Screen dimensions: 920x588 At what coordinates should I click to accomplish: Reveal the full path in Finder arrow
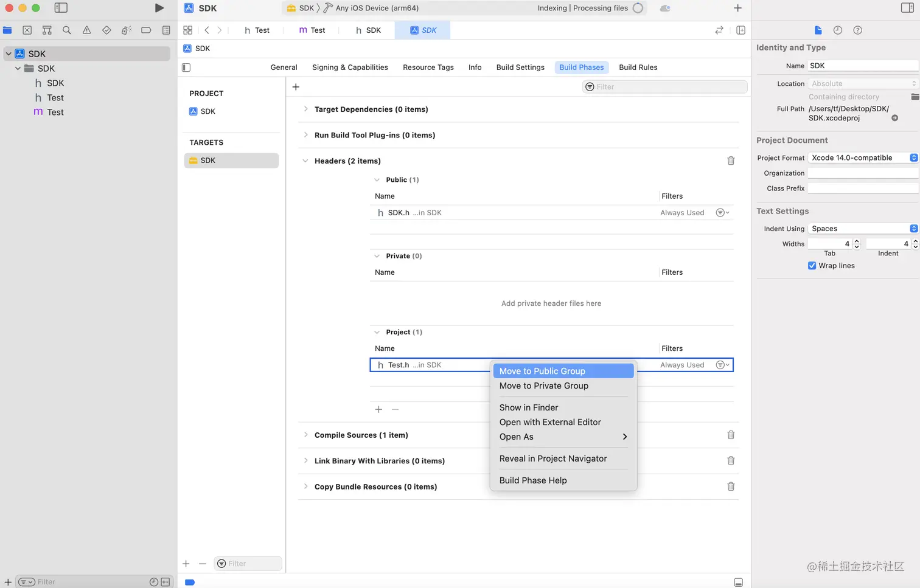[894, 118]
